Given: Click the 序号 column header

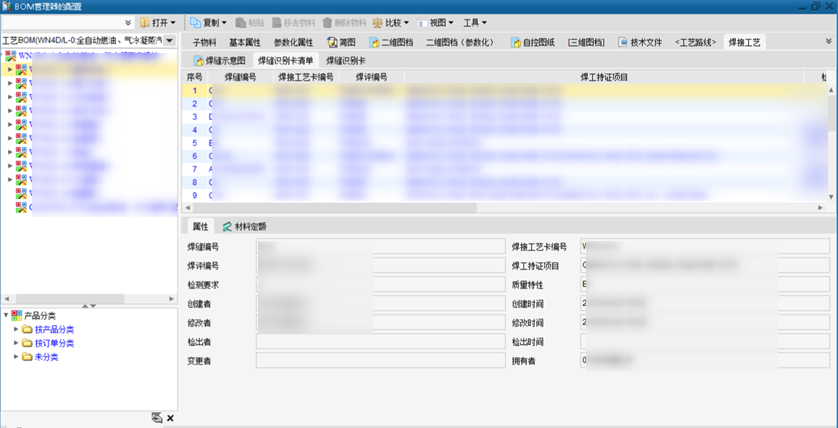Looking at the screenshot, I should click(195, 77).
